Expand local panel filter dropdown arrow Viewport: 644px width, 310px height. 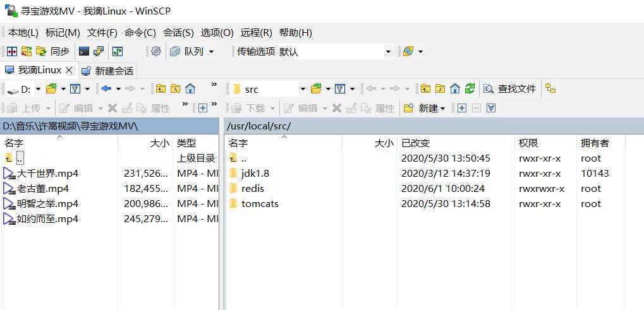click(87, 89)
